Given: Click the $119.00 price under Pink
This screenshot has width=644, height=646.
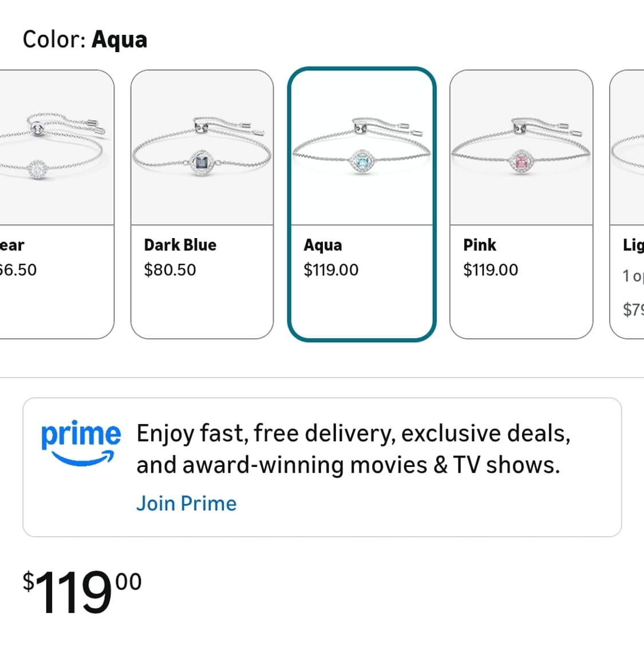Looking at the screenshot, I should pos(490,270).
